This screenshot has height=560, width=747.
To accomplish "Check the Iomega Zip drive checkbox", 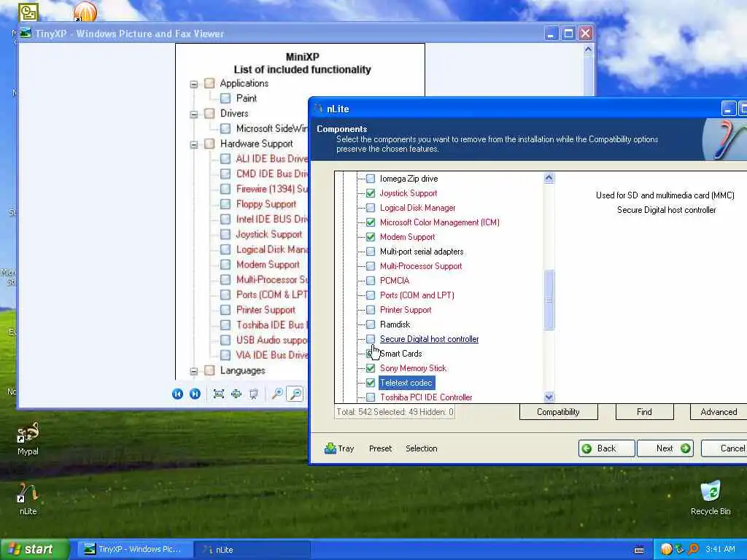I will [x=370, y=179].
